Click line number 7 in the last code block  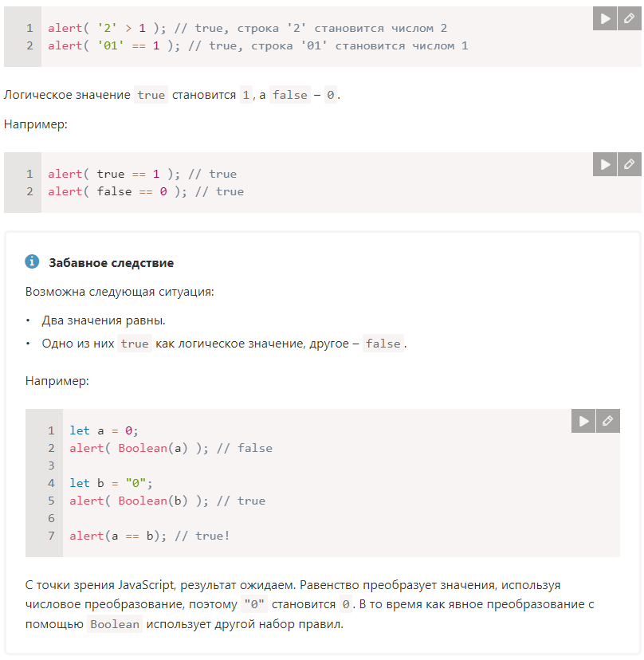(51, 536)
